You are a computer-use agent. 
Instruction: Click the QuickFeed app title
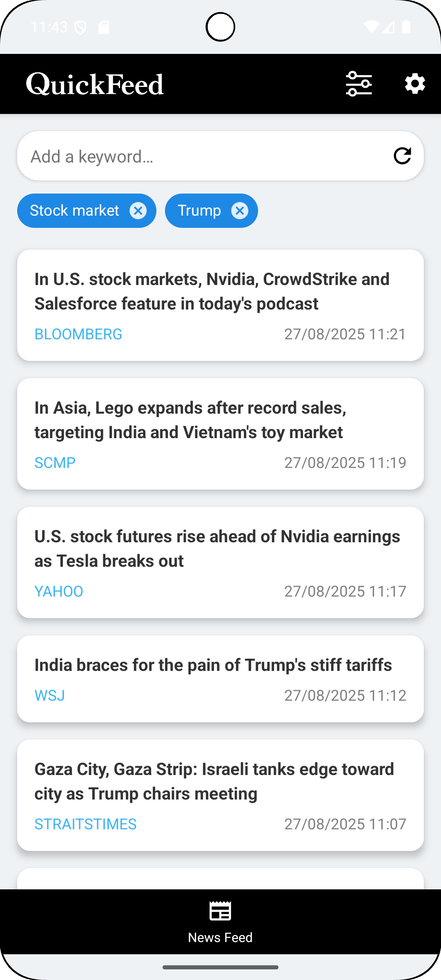(95, 84)
